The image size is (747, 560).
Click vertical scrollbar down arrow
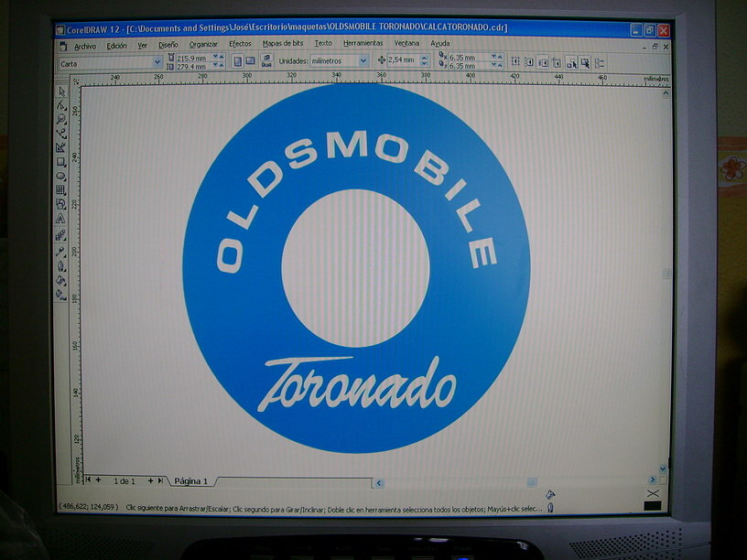coord(662,469)
